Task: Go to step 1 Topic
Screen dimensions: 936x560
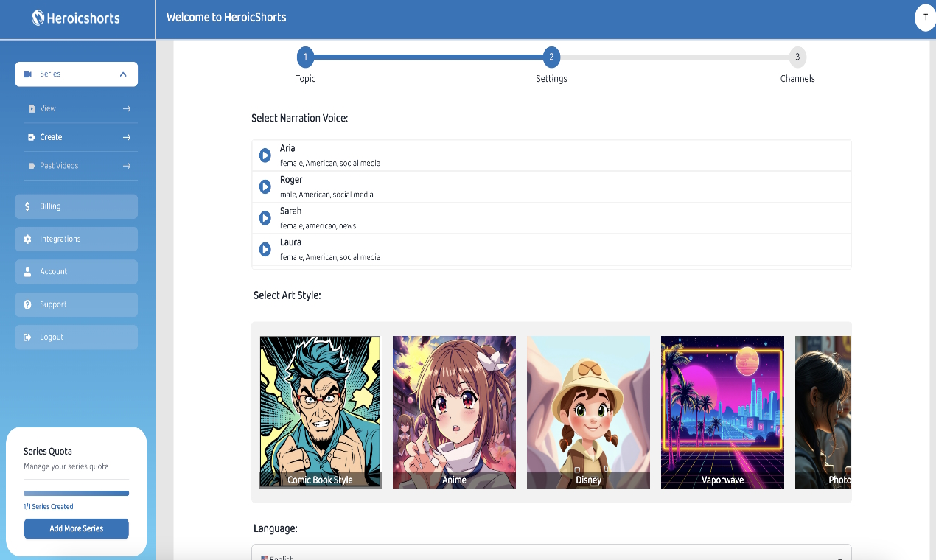Action: 305,57
